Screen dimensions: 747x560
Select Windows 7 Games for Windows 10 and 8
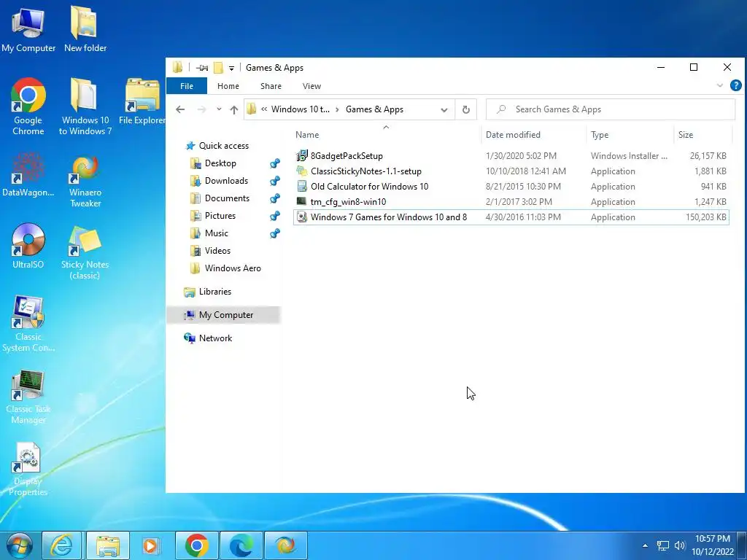(511, 217)
